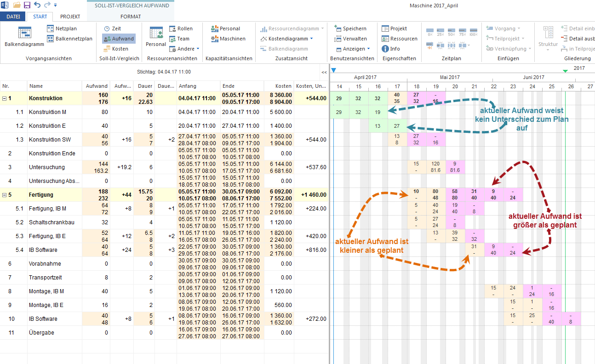Sort by the Name column header
Image resolution: width=595 pixels, height=364 pixels.
55,86
